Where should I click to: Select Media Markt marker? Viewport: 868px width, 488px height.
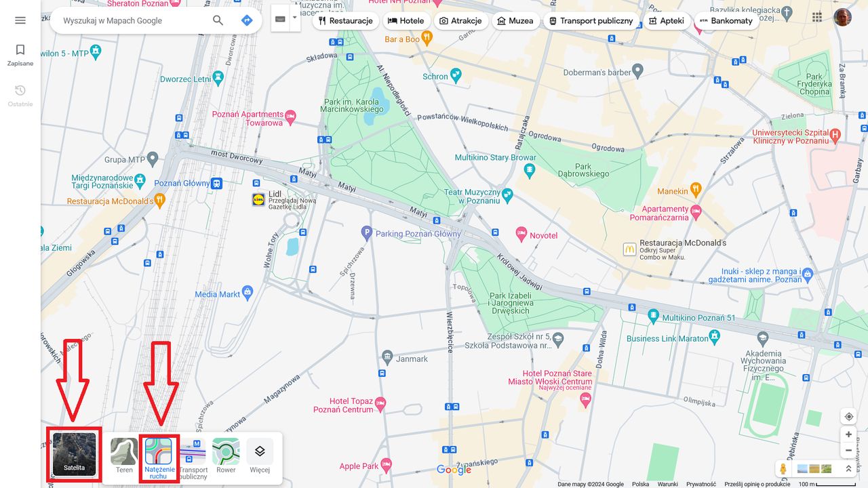pos(248,293)
